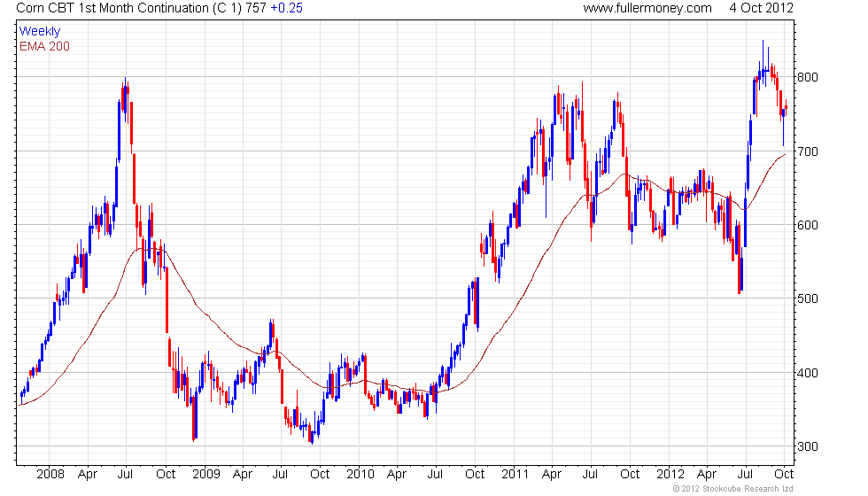Click the 300 price axis label

click(x=807, y=446)
